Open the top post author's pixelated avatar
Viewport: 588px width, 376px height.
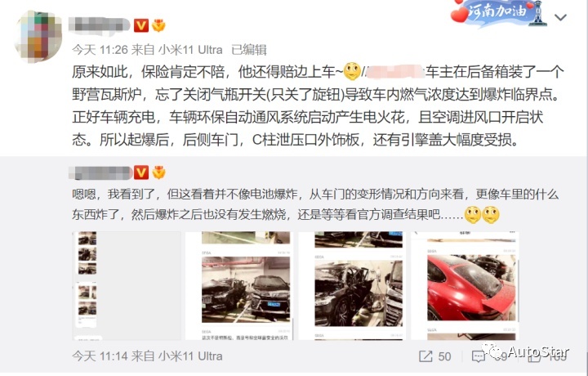(38, 36)
